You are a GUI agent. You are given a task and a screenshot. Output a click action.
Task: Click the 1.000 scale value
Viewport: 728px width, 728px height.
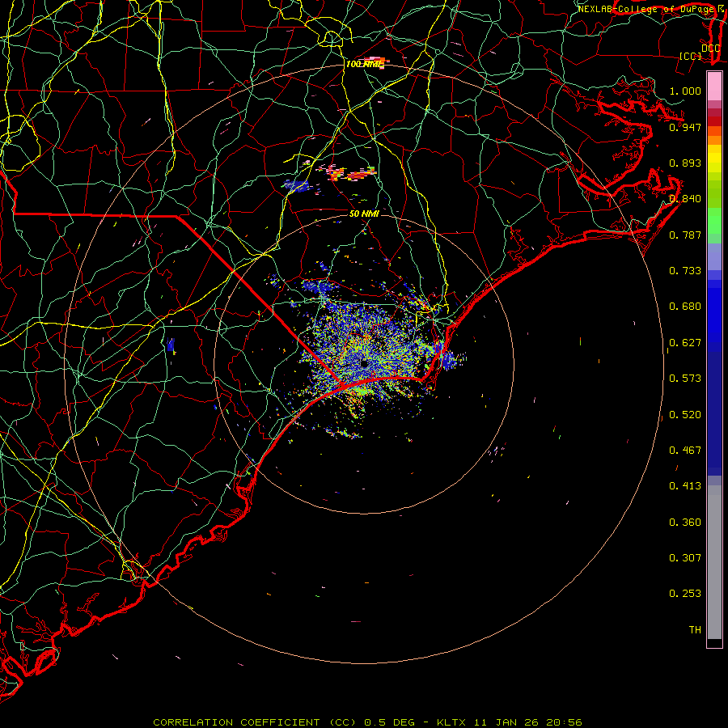click(x=685, y=91)
